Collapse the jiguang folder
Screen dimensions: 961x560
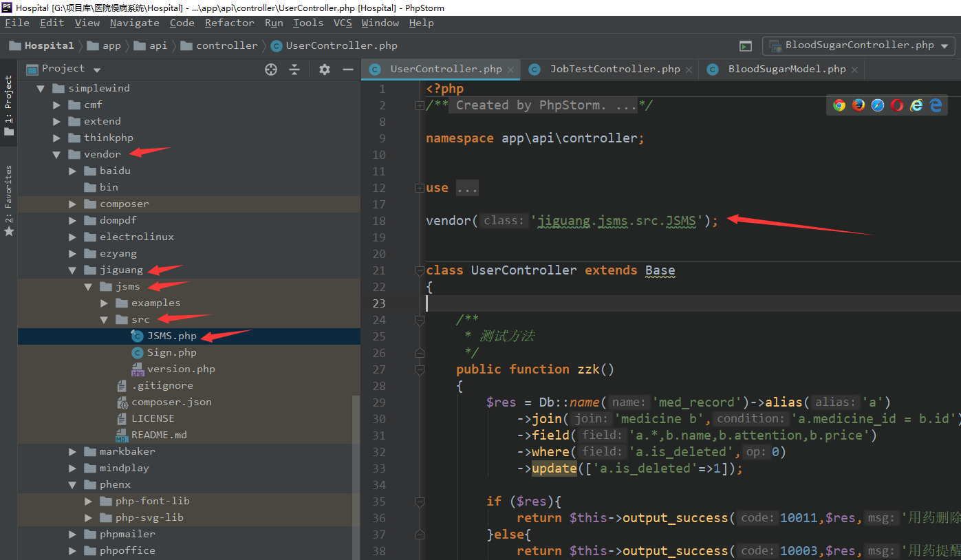click(73, 270)
